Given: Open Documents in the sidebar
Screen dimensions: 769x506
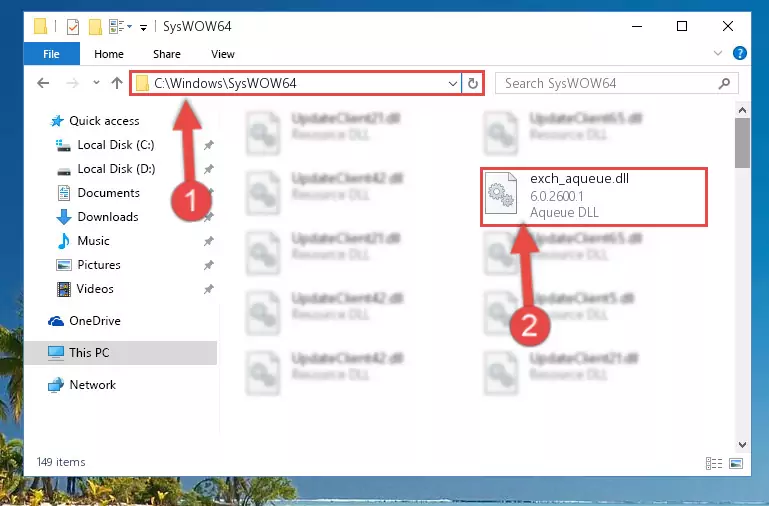Looking at the screenshot, I should tap(108, 193).
